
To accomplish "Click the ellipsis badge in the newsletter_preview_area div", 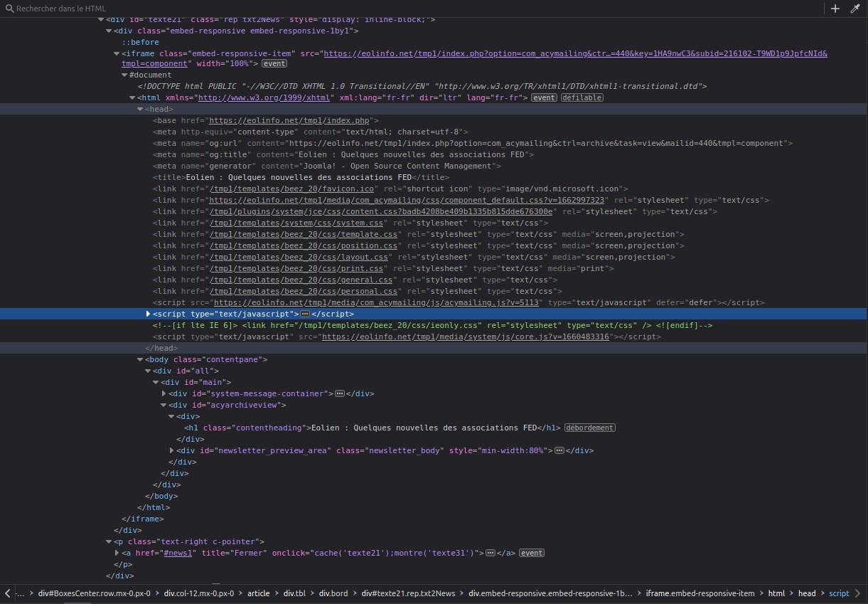I will pos(559,450).
